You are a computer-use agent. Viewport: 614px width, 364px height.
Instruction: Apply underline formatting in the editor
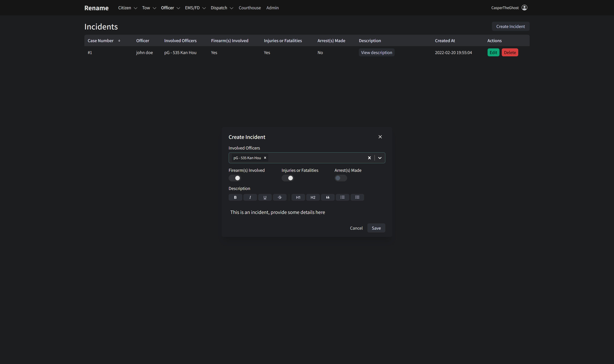click(x=265, y=197)
